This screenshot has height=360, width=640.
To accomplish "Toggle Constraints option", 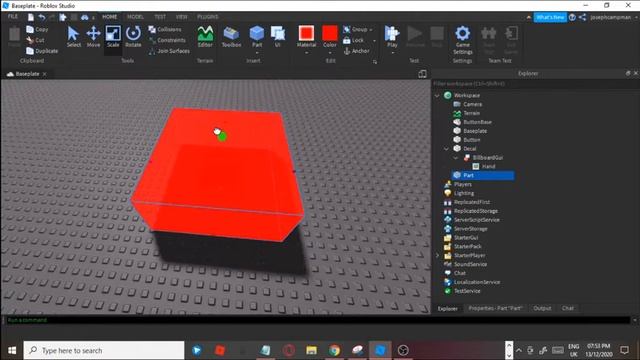I will (167, 40).
